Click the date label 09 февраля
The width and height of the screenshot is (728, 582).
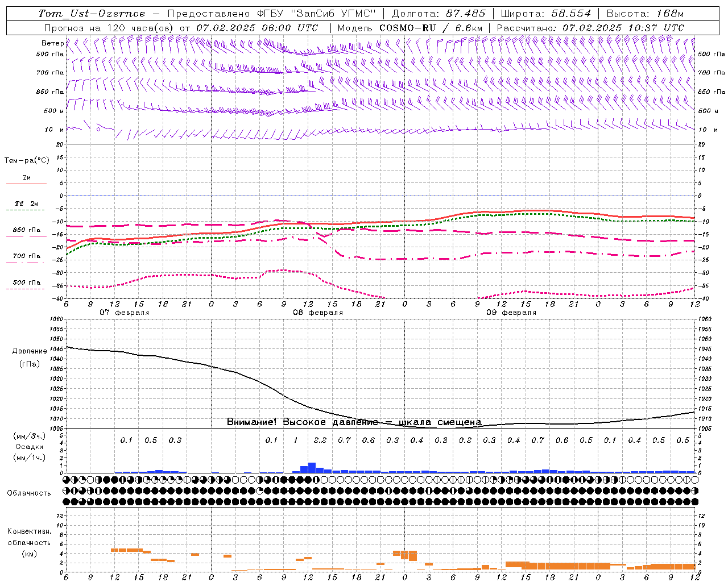point(511,313)
